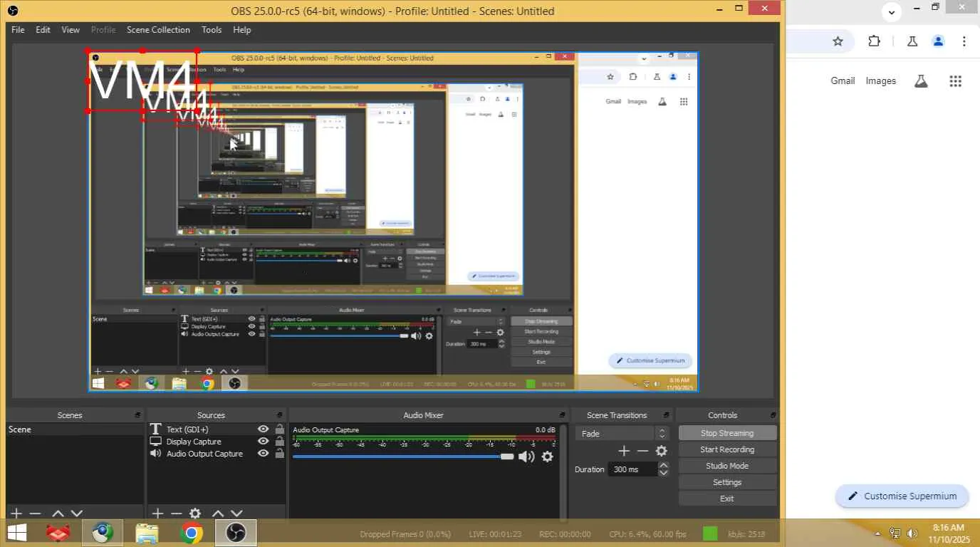Mute Audio Output Capture in the mixer
The width and height of the screenshot is (980, 547).
(x=526, y=457)
